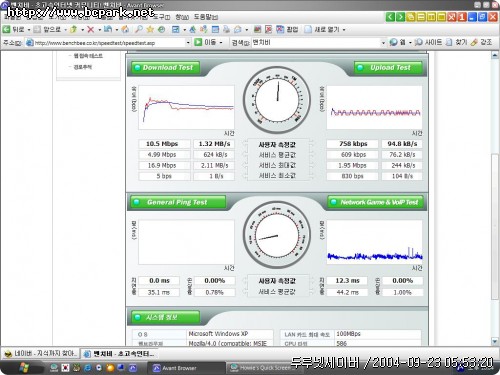The width and height of the screenshot is (500, 375).
Task: Open the Help (도움말) menu
Action: (206, 17)
